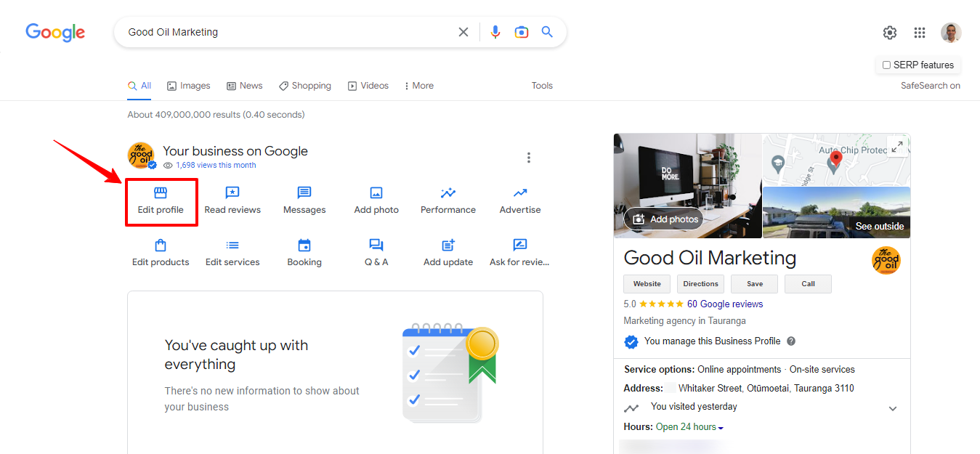Open Ask for reviews shortcut
The height and width of the screenshot is (454, 980).
click(x=520, y=253)
